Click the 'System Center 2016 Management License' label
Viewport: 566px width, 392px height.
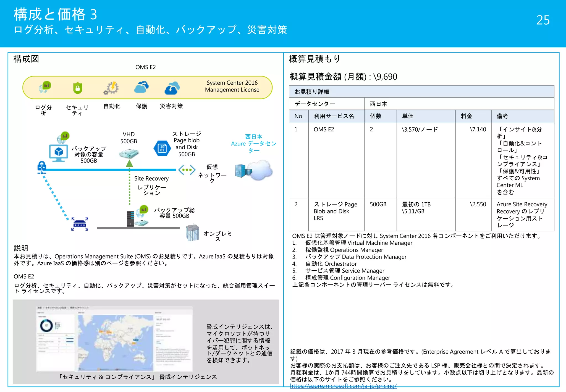pyautogui.click(x=232, y=86)
